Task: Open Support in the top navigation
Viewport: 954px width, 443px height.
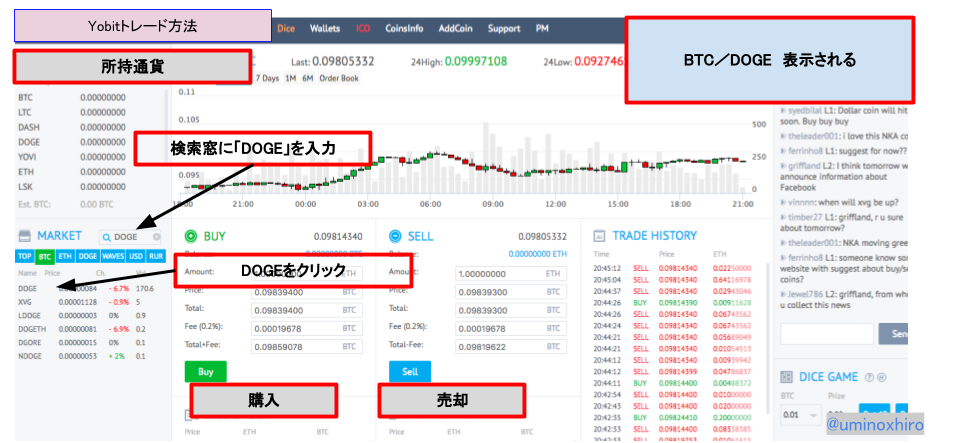Action: click(504, 28)
